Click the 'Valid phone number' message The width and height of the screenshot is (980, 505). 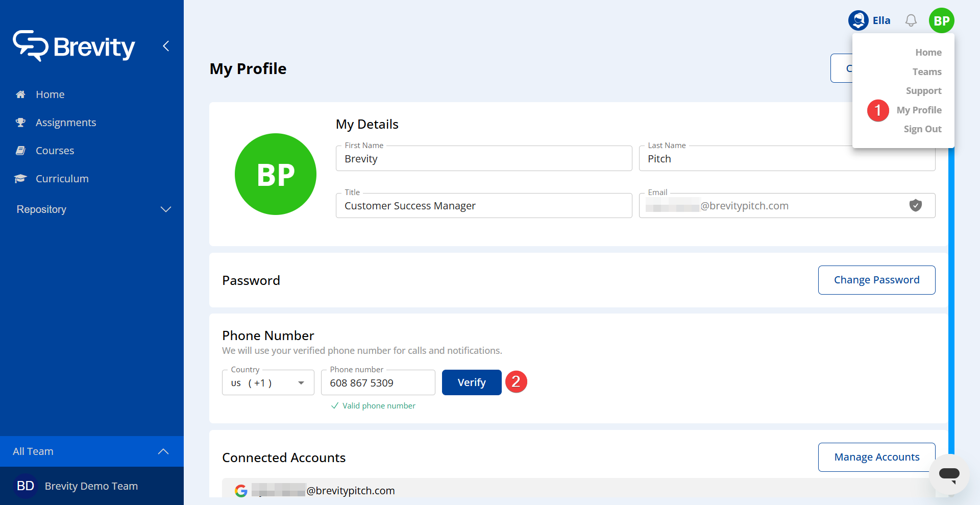point(374,406)
